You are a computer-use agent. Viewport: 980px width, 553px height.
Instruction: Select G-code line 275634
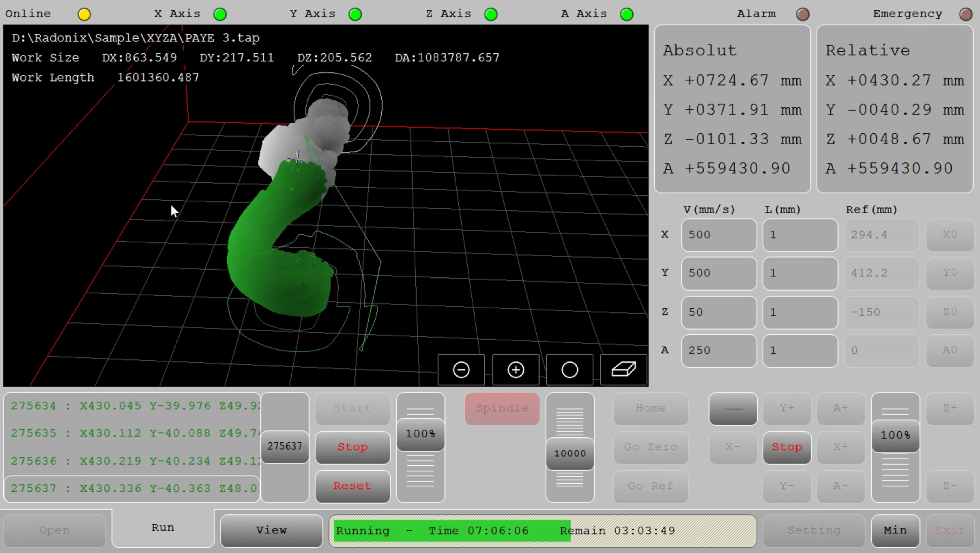132,406
